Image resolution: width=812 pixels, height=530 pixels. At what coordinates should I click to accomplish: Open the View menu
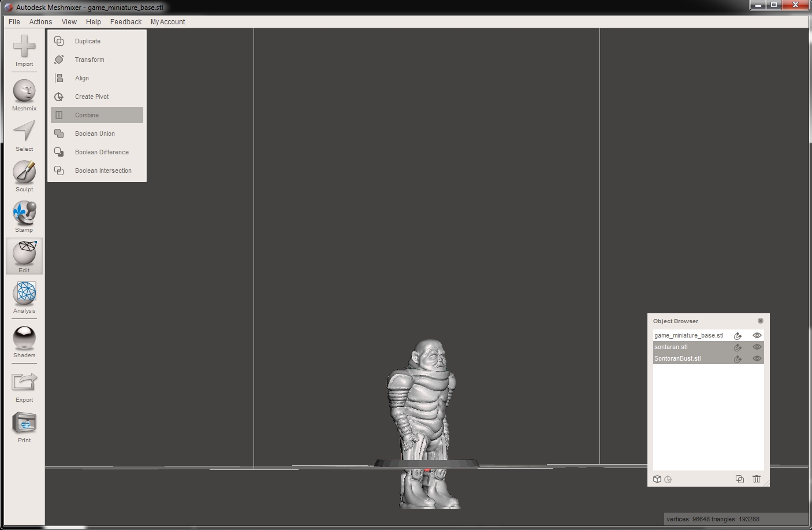point(69,22)
